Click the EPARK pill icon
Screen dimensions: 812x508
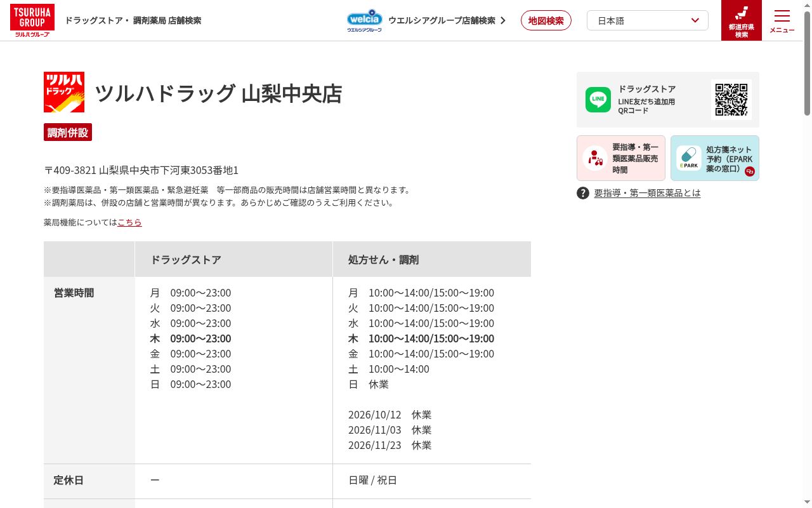[x=688, y=158]
